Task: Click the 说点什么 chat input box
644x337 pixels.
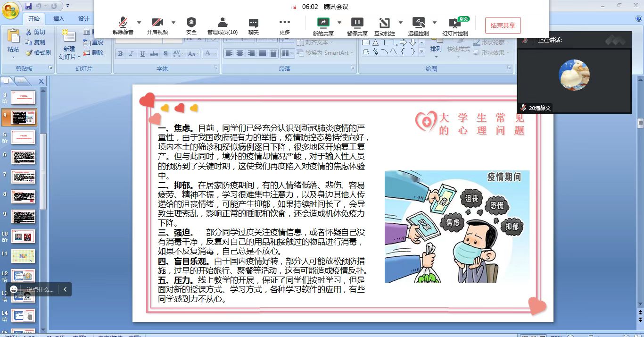Action: pos(40,289)
